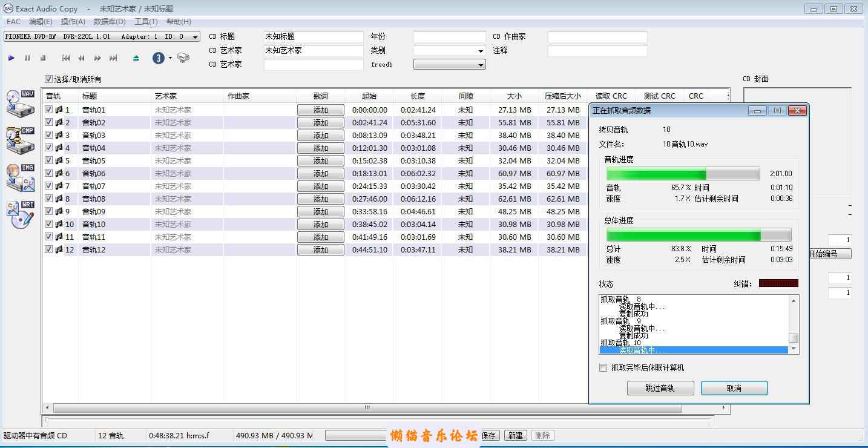Click the 取消 cancel button in the dialog
Viewport: 868px width, 448px height.
click(734, 388)
